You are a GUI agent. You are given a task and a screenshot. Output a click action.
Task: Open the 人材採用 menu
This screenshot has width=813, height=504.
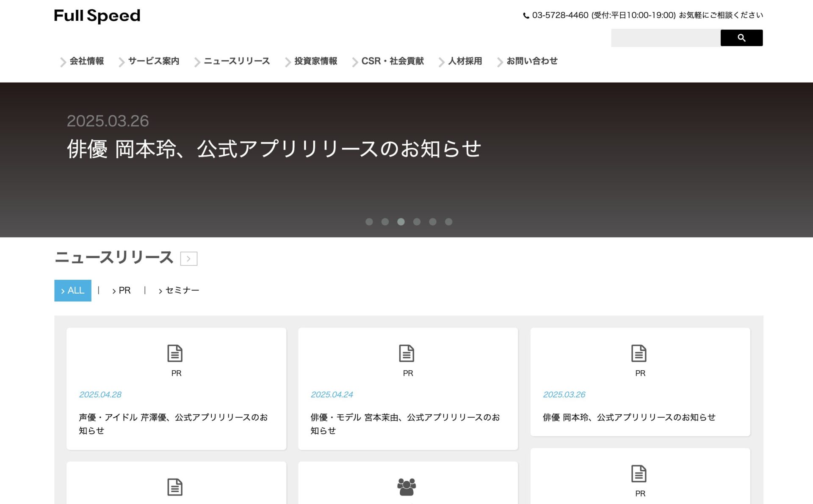pyautogui.click(x=465, y=61)
